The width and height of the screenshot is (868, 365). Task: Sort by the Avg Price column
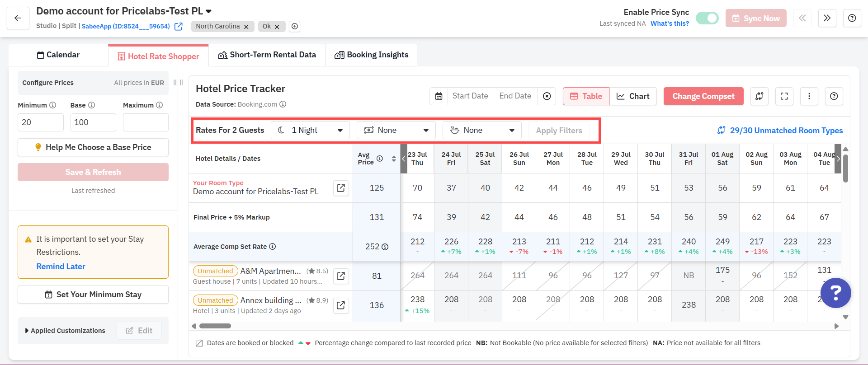click(x=394, y=159)
